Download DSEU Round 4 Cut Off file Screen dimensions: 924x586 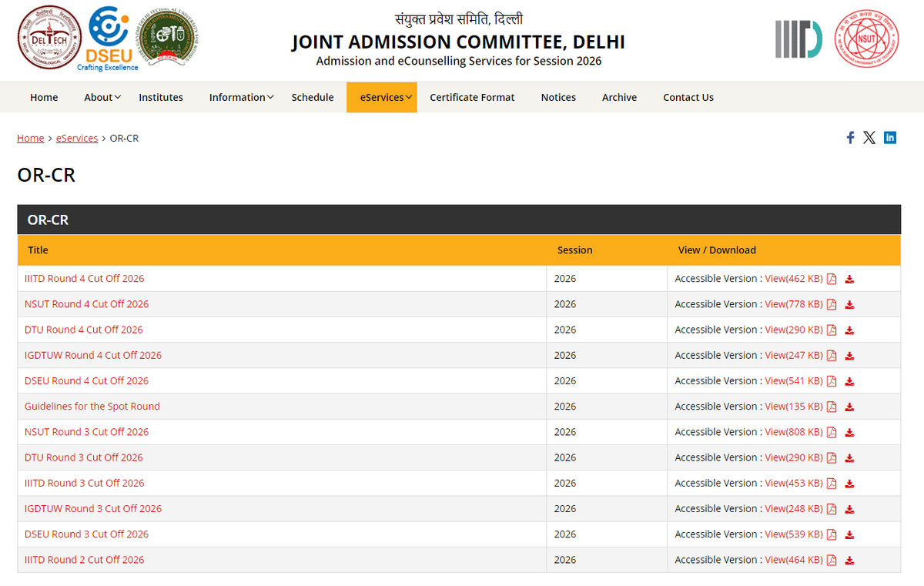point(850,381)
